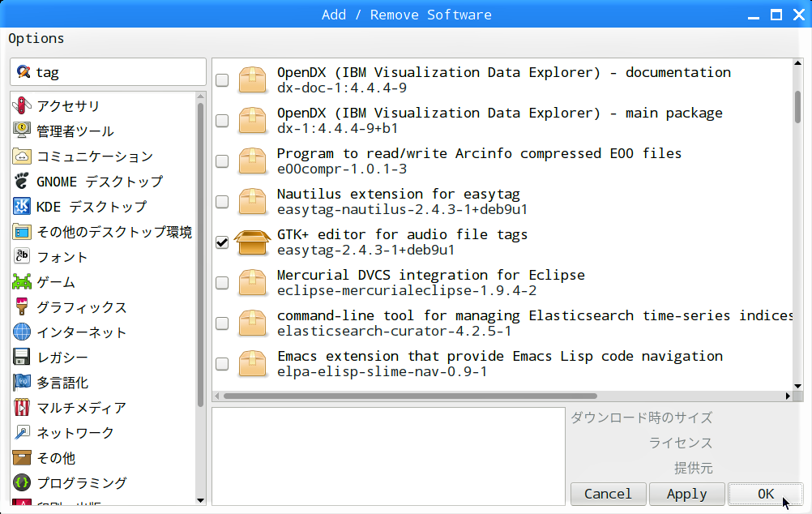812x514 pixels.
Task: Close the Add / Remove Software window
Action: click(799, 15)
